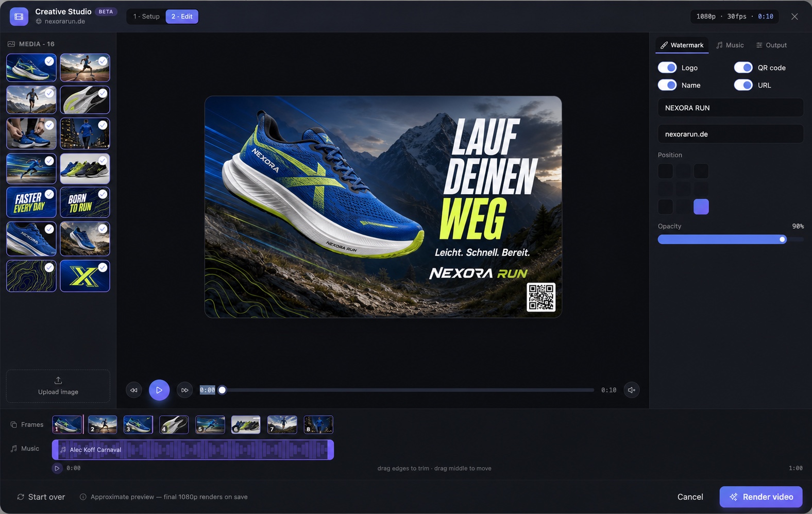Click Start over

(41, 497)
